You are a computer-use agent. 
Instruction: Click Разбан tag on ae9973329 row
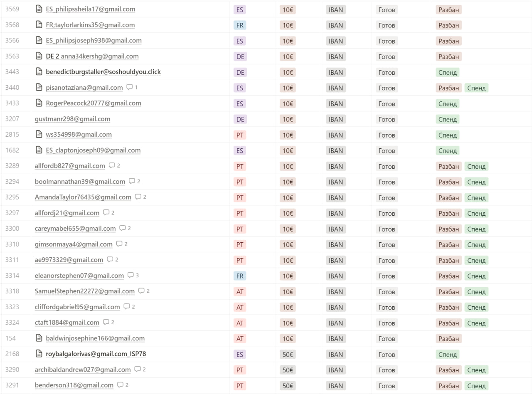(x=449, y=260)
